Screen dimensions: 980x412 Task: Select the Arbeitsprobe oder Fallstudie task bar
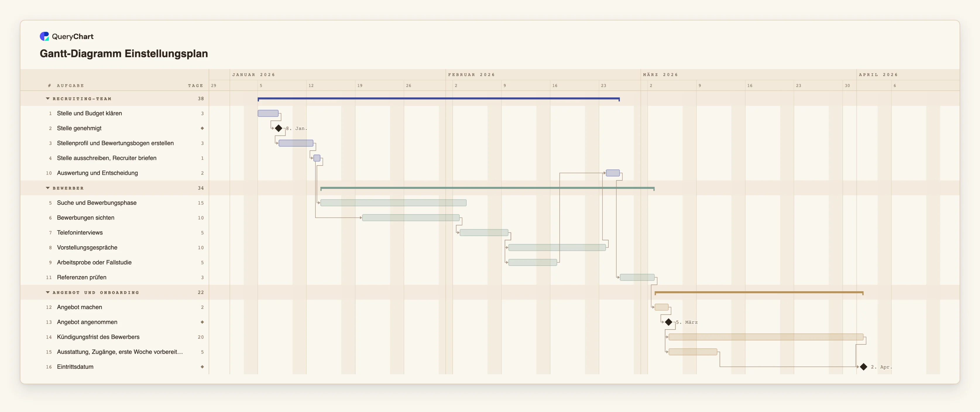point(533,262)
